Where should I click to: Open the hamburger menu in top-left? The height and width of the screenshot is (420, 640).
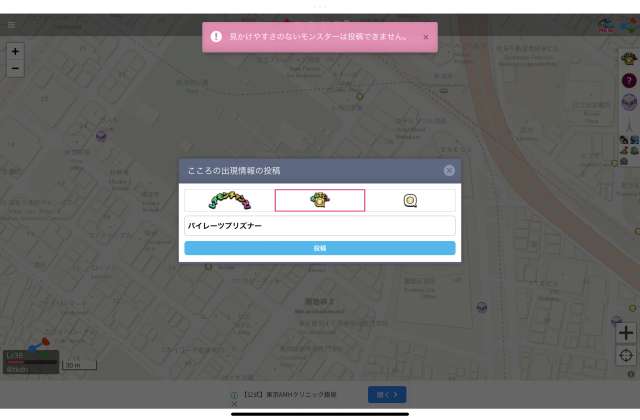click(12, 24)
